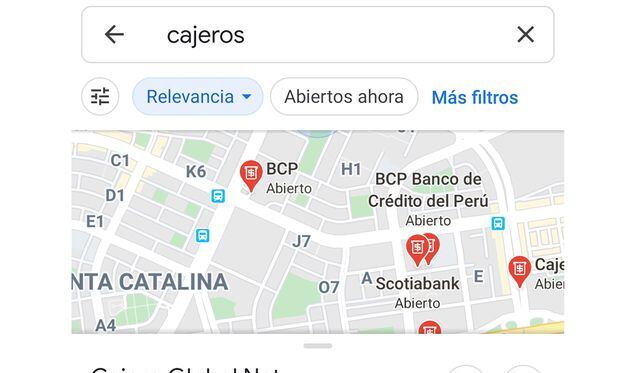Tap the bus stop icon above Santa Catalina
This screenshot has height=373, width=640.
[202, 235]
